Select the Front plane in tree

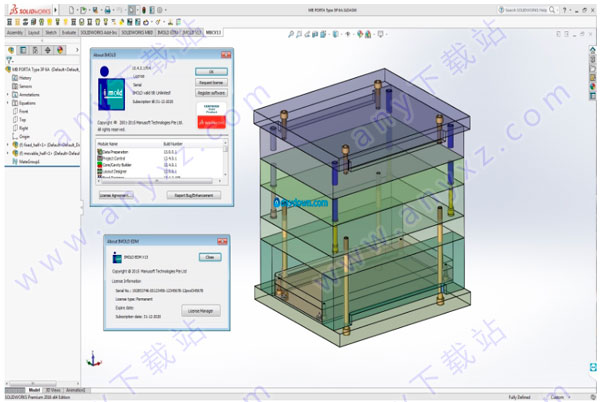[x=20, y=111]
